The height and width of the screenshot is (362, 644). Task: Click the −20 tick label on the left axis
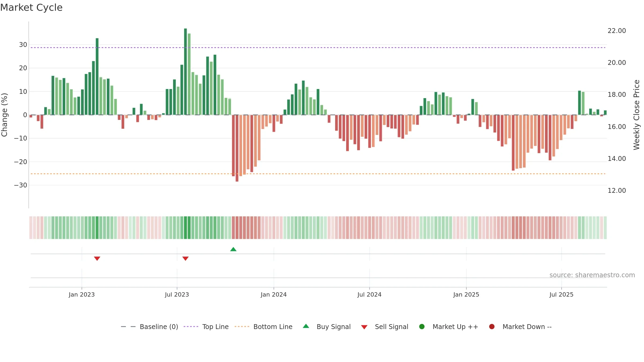[x=21, y=162]
